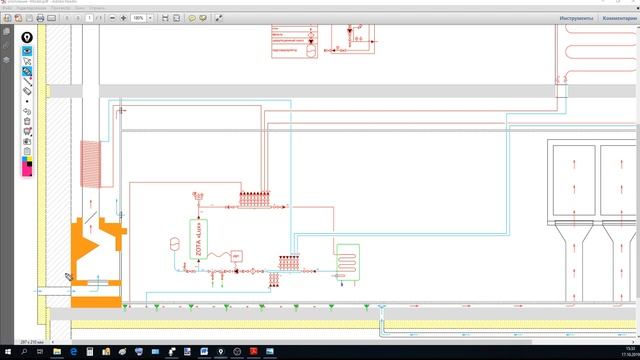Zoom in using the plus button
This screenshot has height=360, width=640.
pyautogui.click(x=123, y=18)
